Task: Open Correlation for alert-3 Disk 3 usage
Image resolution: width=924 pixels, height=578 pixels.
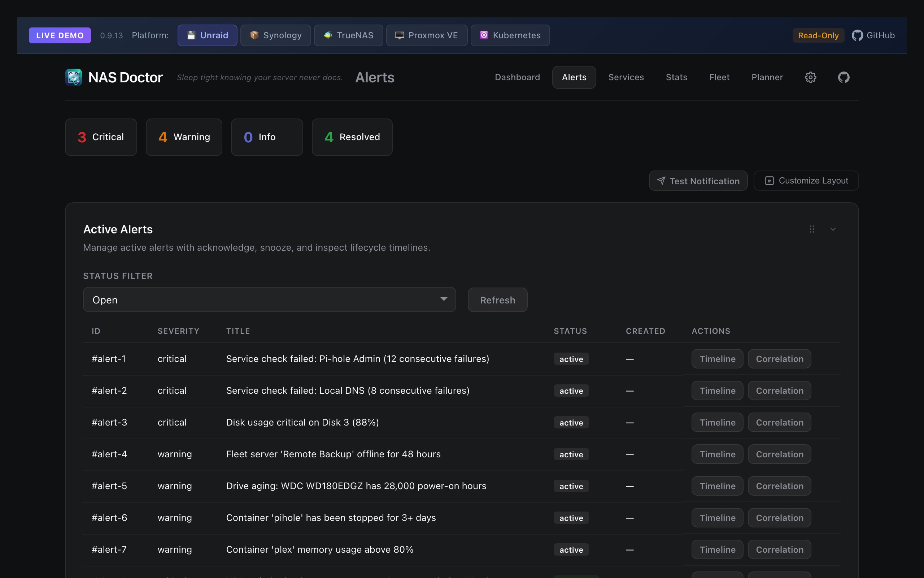Action: (x=779, y=422)
